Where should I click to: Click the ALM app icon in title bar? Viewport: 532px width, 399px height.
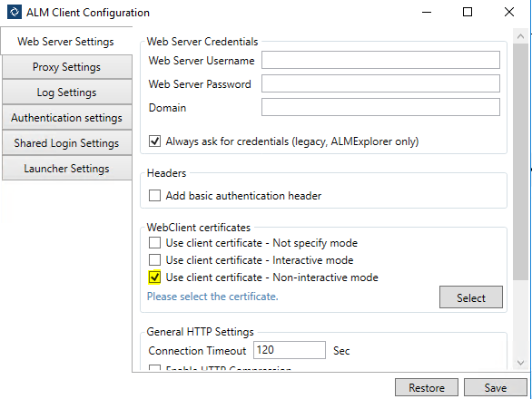click(x=15, y=12)
